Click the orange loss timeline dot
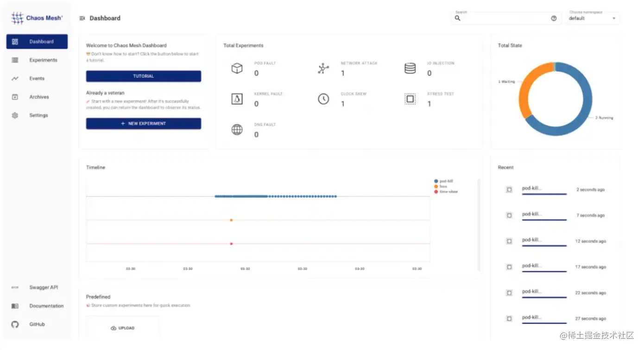The width and height of the screenshot is (644, 350). tap(231, 220)
